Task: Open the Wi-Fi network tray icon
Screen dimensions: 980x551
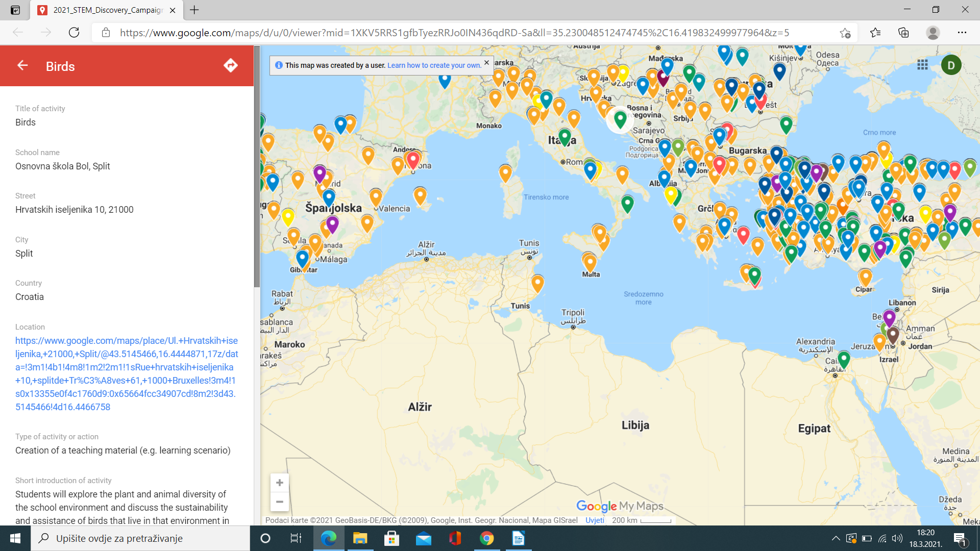Action: [882, 538]
